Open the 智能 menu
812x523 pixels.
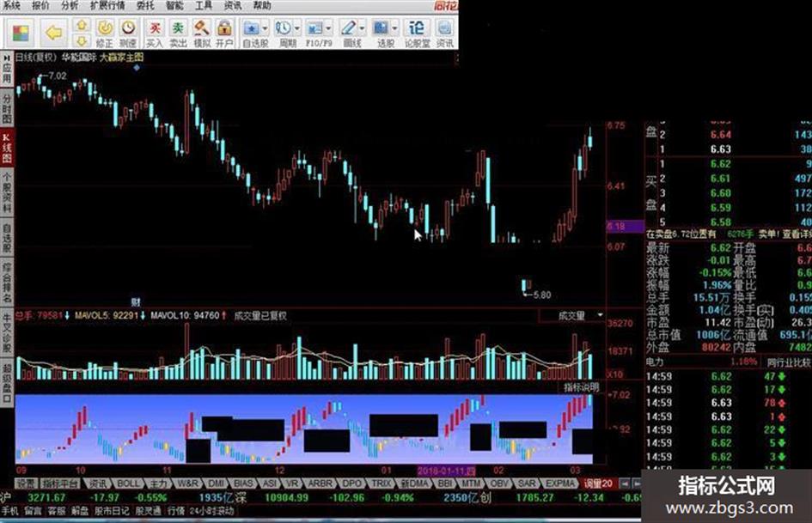coord(174,6)
